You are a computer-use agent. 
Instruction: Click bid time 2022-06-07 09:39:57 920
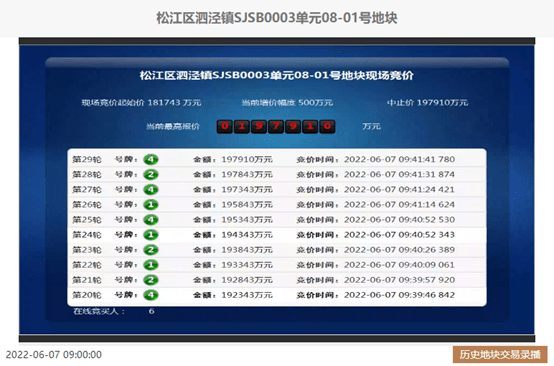point(399,280)
